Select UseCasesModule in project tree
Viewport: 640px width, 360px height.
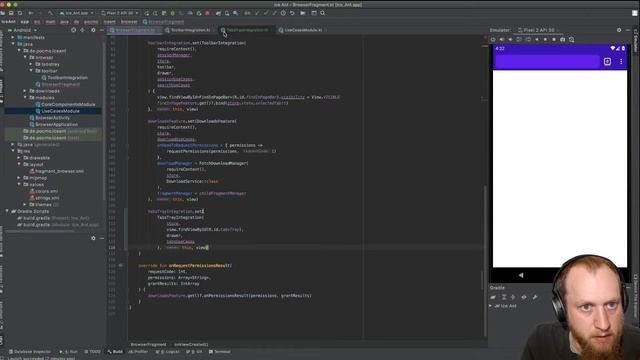pos(57,111)
